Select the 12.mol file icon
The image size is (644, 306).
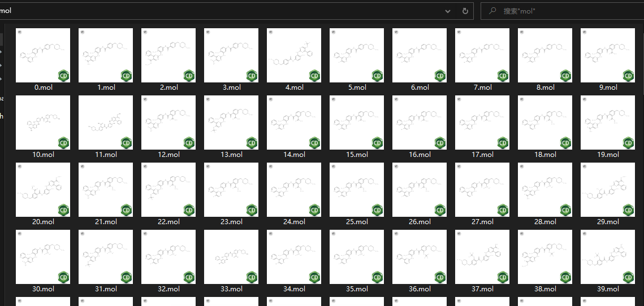click(168, 123)
